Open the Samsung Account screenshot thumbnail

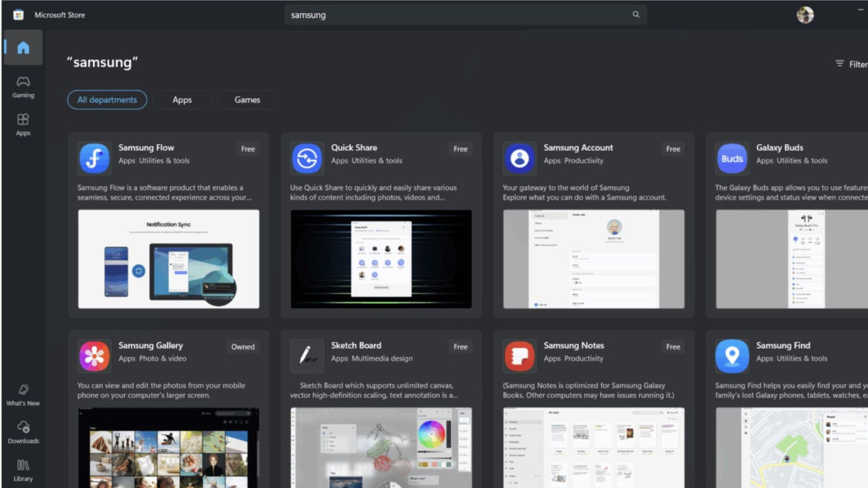594,259
